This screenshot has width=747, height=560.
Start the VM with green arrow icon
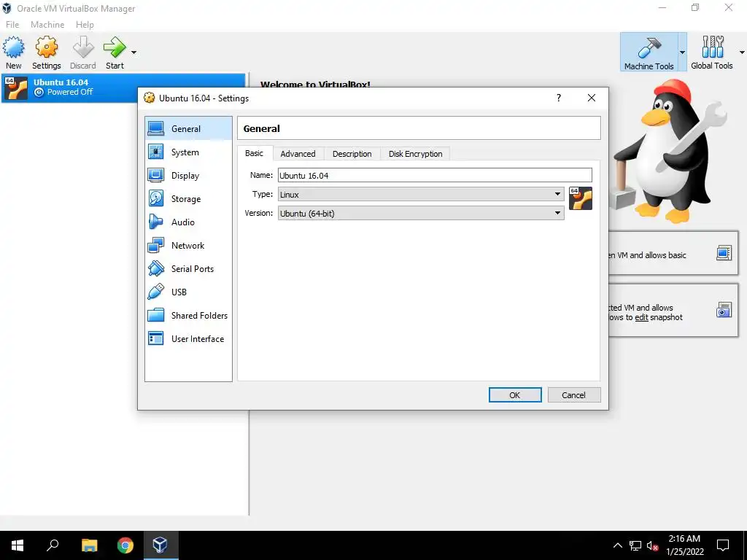(115, 47)
